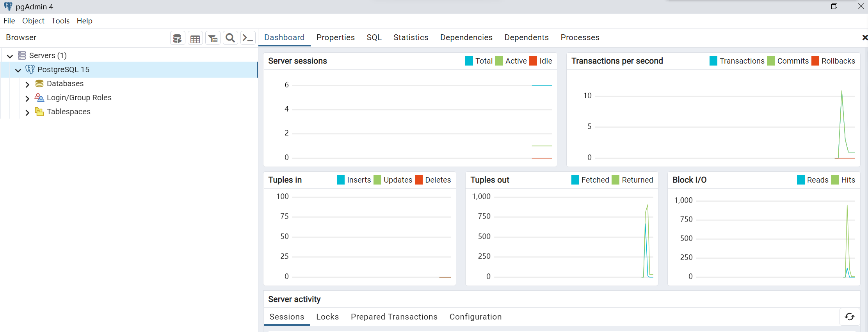This screenshot has height=332, width=868.
Task: Expand the Tablespaces node
Action: click(x=27, y=112)
